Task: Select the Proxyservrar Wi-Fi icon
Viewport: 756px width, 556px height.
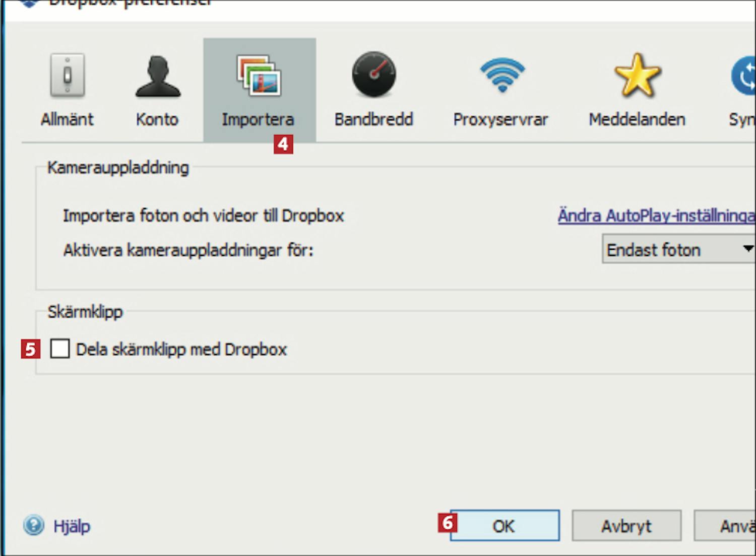Action: tap(502, 75)
